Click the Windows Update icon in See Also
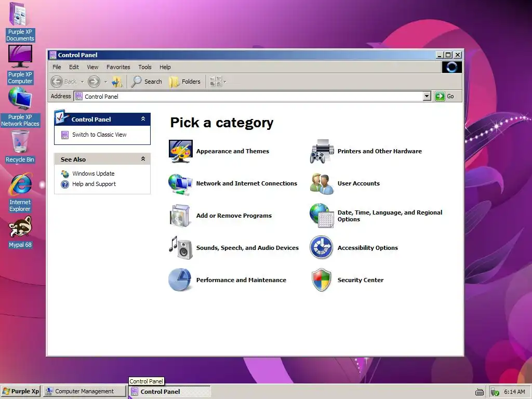This screenshot has width=532, height=399. [65, 174]
